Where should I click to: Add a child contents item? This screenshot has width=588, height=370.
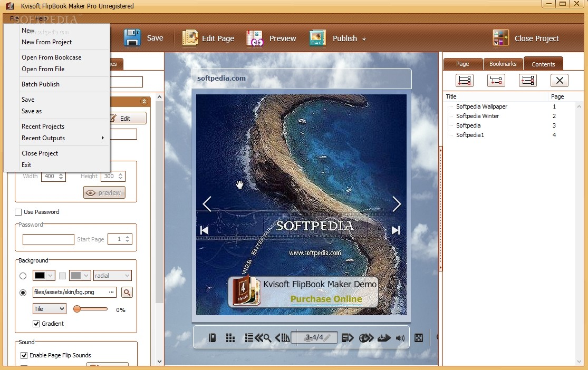point(496,80)
